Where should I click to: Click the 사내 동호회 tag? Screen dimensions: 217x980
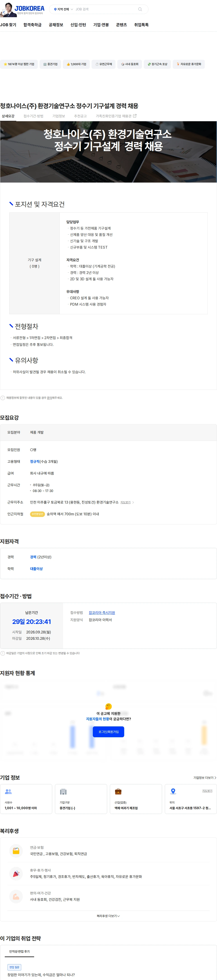click(130, 64)
